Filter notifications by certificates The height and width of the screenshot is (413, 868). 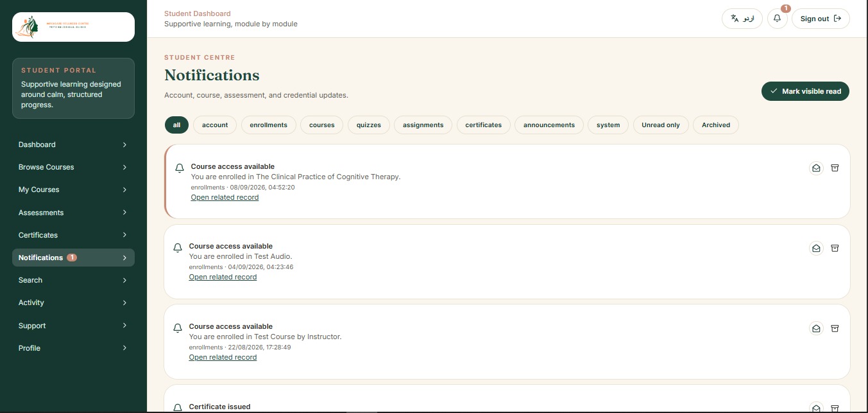484,125
